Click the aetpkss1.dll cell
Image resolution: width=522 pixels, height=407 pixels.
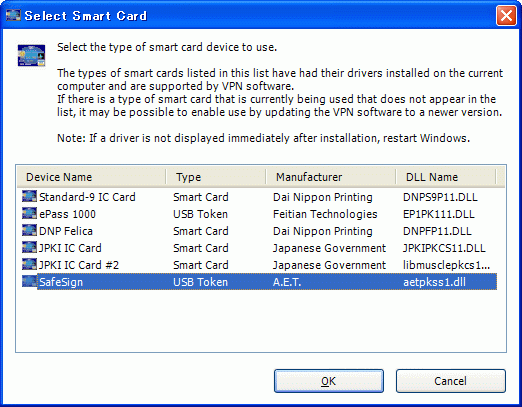coord(434,282)
